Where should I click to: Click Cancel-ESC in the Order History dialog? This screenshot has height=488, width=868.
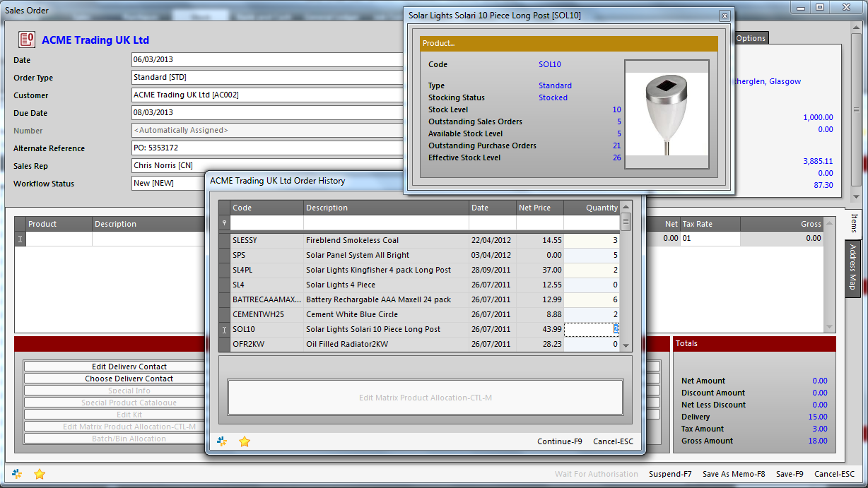(614, 441)
